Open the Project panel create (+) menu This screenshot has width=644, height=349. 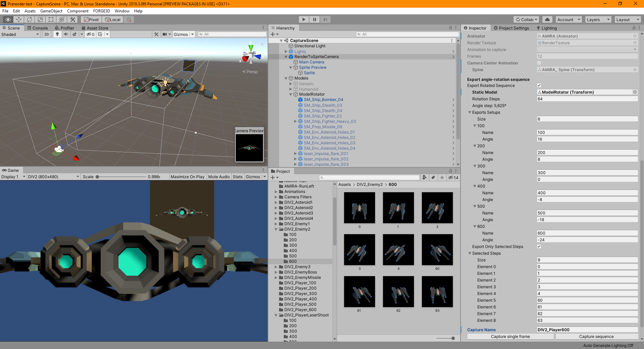click(x=275, y=178)
